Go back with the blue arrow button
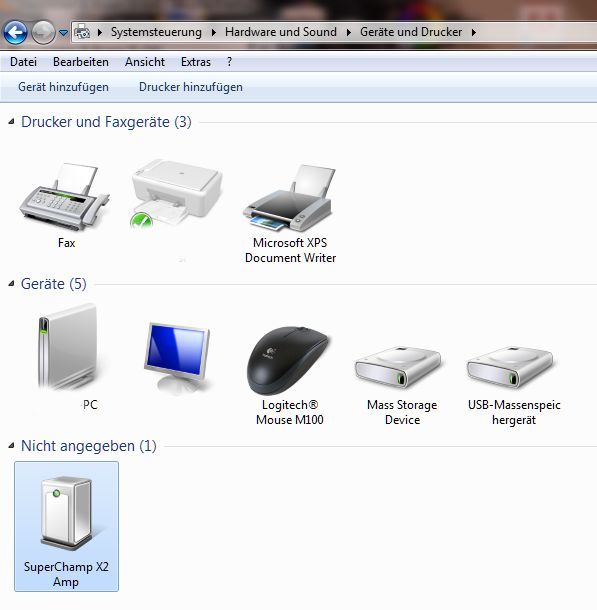Viewport: 597px width, 610px height. pos(16,33)
